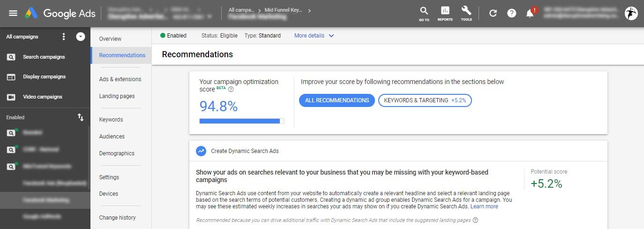Expand More details dropdown
The width and height of the screenshot is (644, 229).
coord(314,36)
